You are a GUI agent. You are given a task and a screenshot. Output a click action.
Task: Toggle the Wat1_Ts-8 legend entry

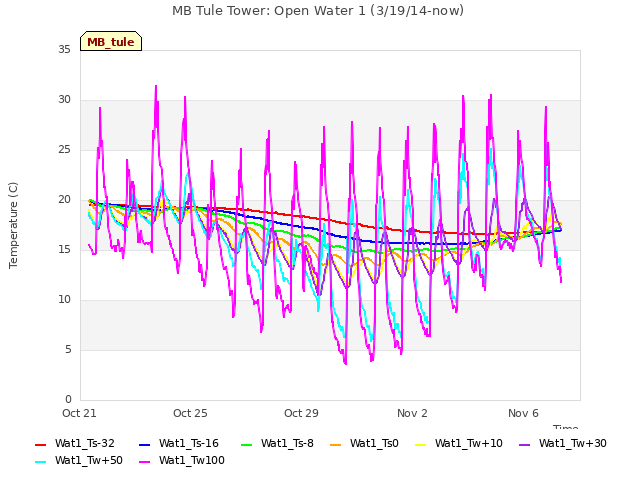tap(278, 444)
